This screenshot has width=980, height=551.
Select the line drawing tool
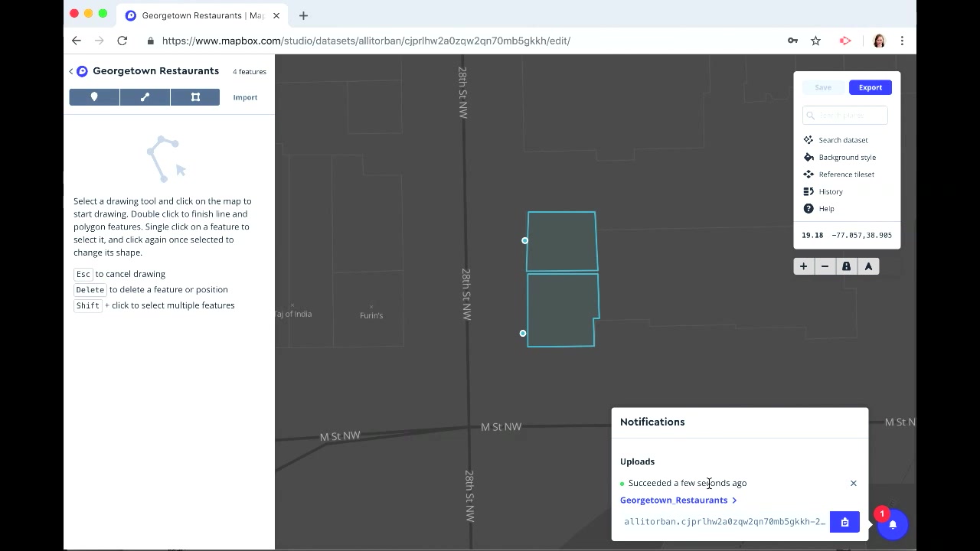pyautogui.click(x=144, y=96)
